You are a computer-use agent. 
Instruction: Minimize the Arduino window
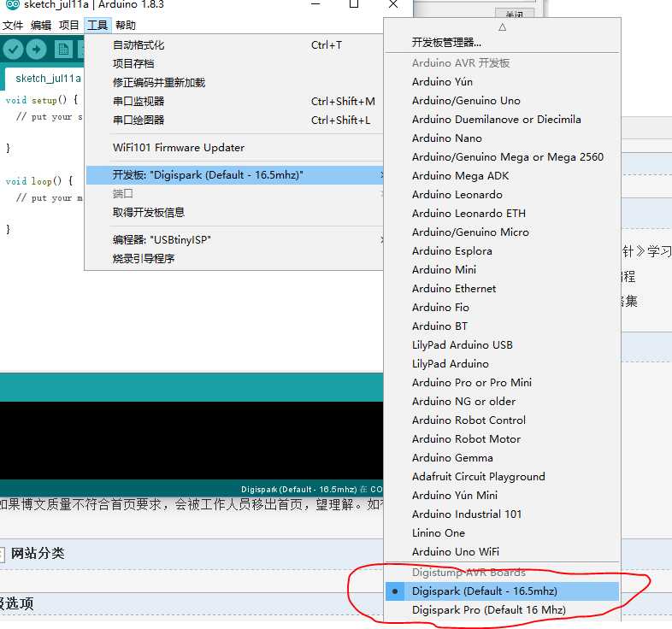pyautogui.click(x=315, y=4)
